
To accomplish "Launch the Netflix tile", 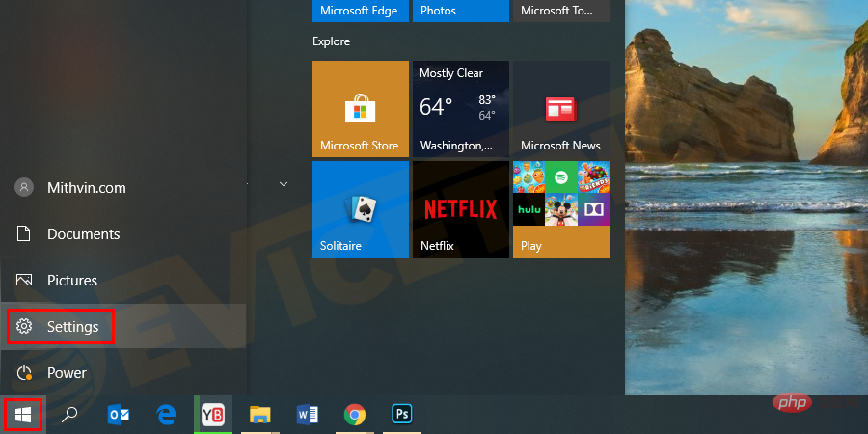I will pos(460,209).
